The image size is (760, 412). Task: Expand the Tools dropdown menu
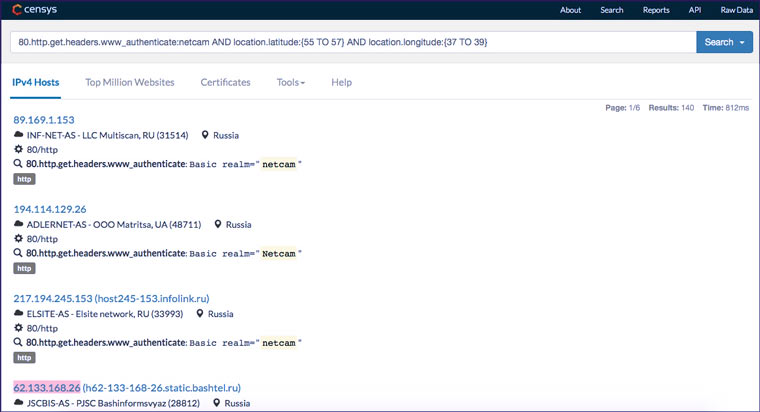[291, 82]
